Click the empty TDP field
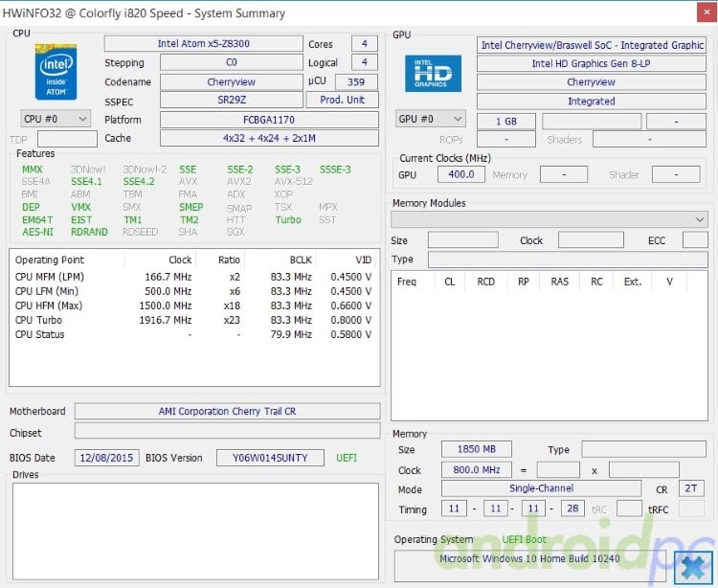Viewport: 718px width, 588px height. (67, 139)
